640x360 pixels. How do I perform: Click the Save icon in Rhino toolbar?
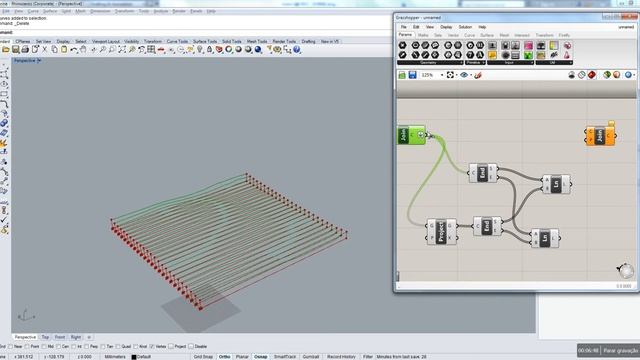pyautogui.click(x=16, y=50)
